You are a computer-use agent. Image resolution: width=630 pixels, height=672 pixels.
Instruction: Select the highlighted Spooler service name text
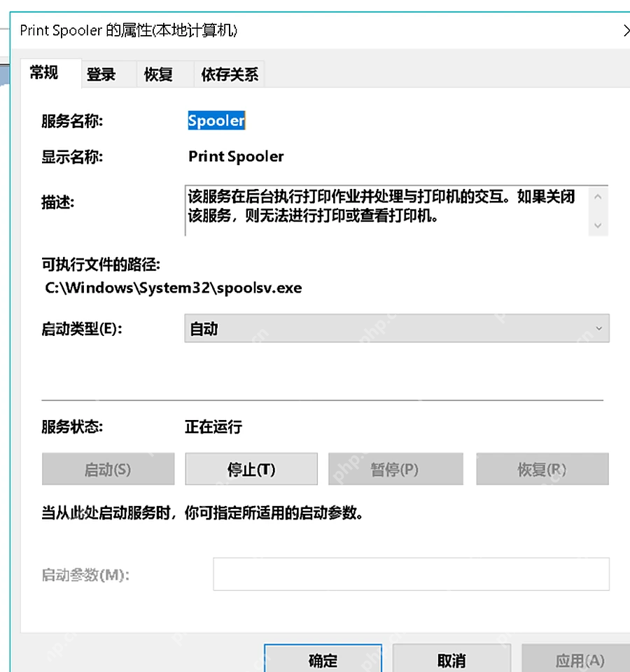(216, 120)
